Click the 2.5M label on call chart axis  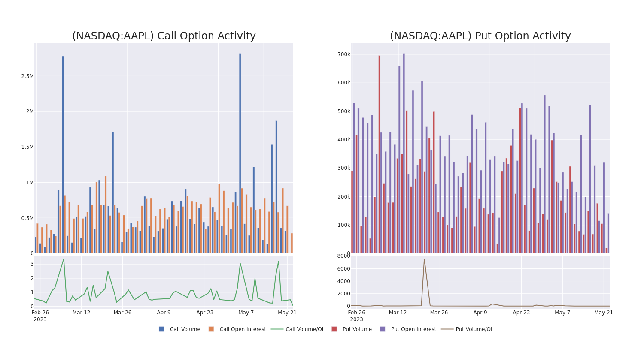27,76
